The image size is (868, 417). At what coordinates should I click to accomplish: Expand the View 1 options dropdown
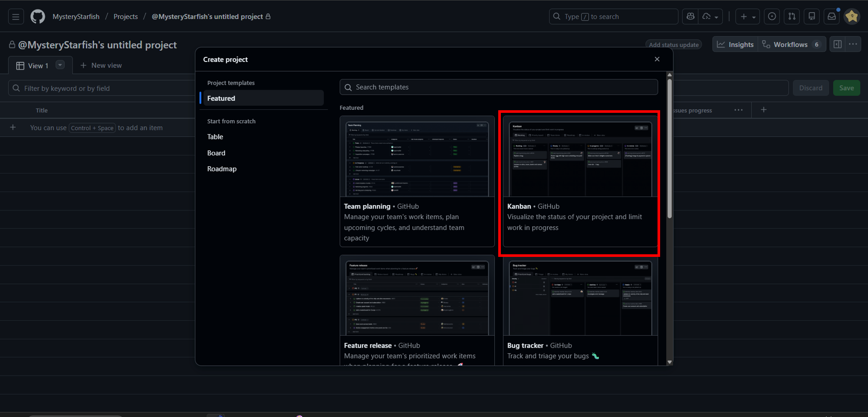(60, 65)
